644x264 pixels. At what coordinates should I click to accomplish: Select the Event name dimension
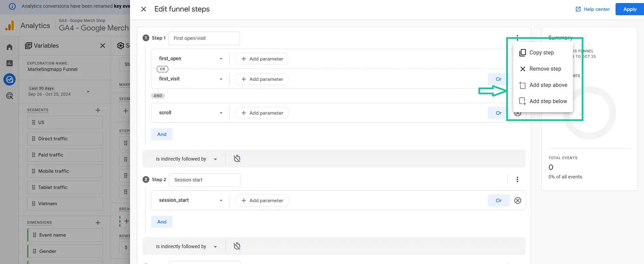[x=65, y=235]
